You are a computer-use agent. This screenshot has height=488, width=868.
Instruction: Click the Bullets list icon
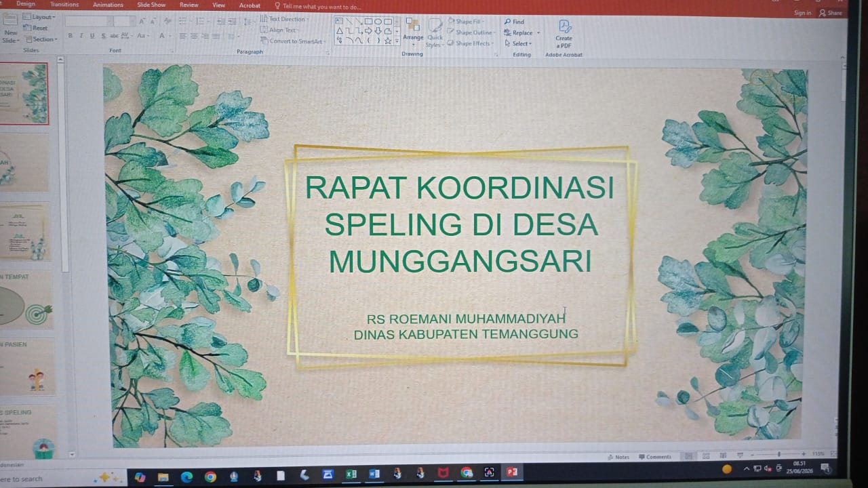click(184, 22)
